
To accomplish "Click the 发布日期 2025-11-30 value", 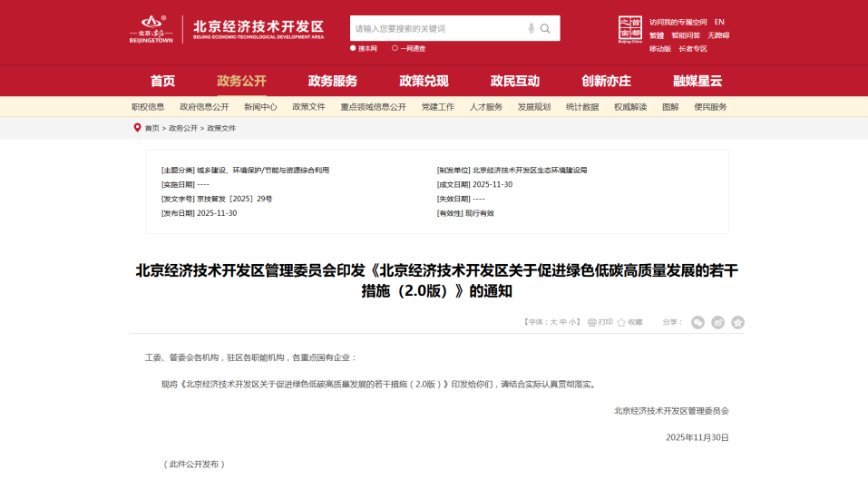I will coord(217,213).
